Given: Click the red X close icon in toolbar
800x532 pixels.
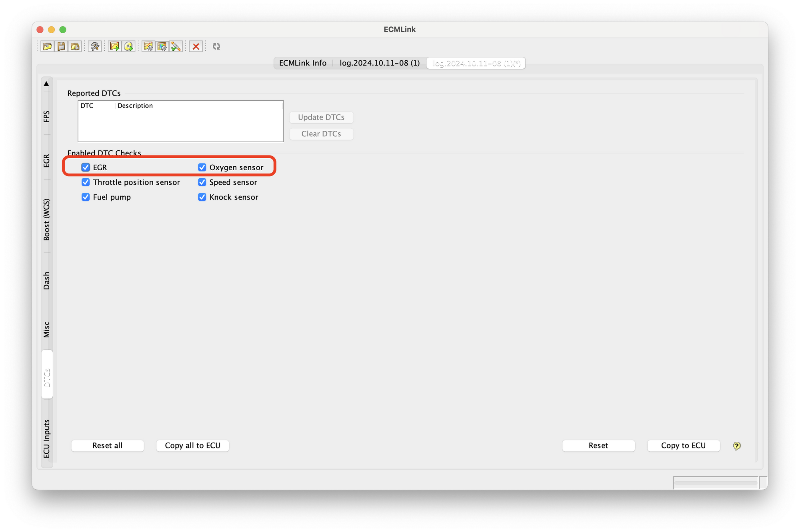Looking at the screenshot, I should tap(196, 46).
